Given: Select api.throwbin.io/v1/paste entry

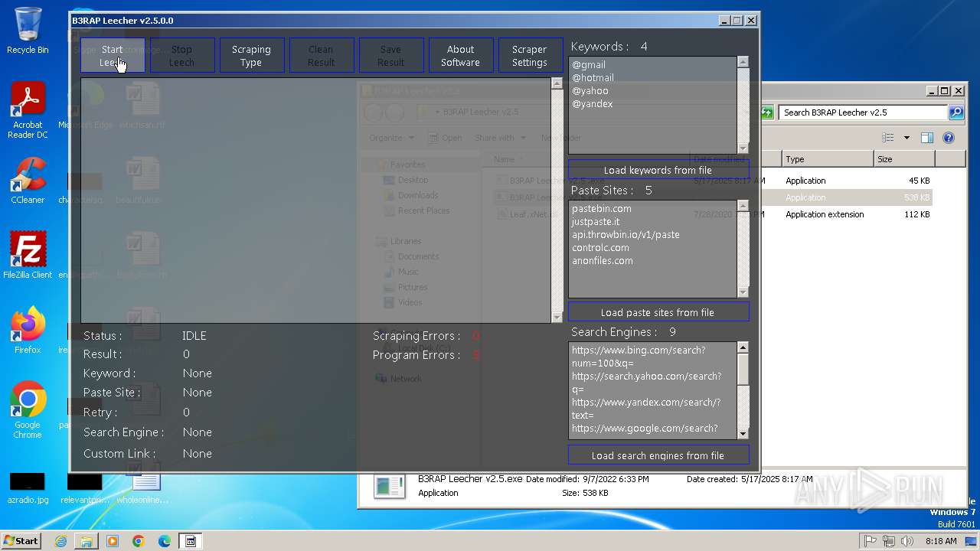Looking at the screenshot, I should [626, 235].
